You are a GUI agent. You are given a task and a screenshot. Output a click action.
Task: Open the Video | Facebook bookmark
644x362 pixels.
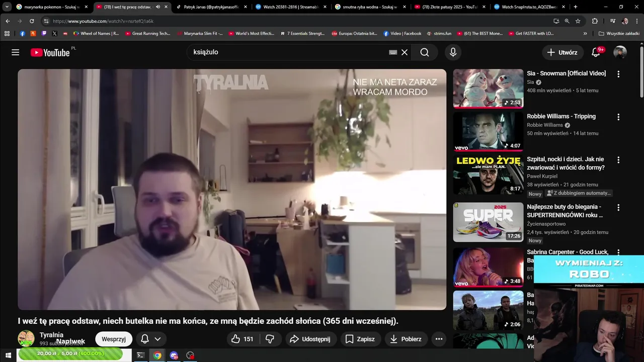(402, 34)
